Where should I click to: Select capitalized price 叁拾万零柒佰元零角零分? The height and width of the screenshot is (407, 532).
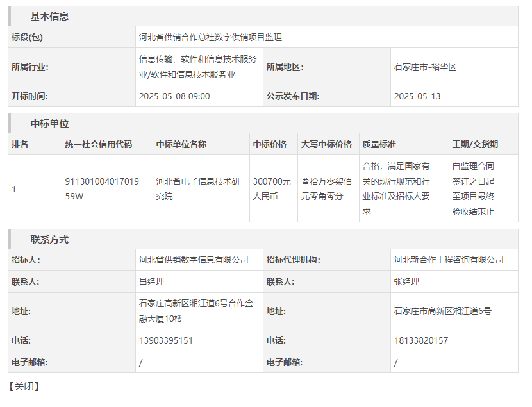coord(326,189)
